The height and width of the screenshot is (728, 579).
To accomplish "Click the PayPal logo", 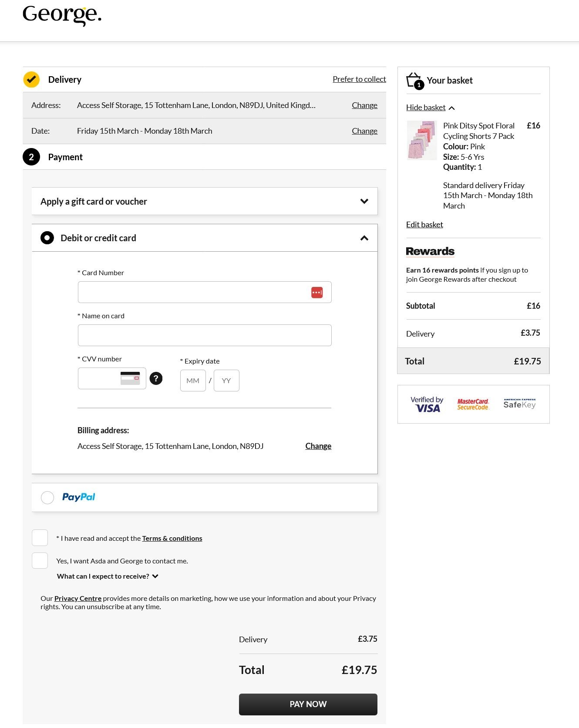I will pos(79,497).
